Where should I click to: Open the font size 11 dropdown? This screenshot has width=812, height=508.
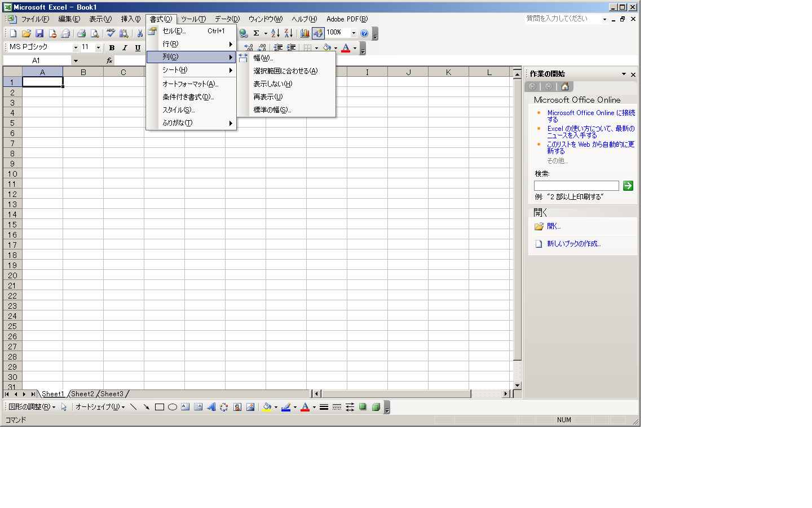(98, 48)
